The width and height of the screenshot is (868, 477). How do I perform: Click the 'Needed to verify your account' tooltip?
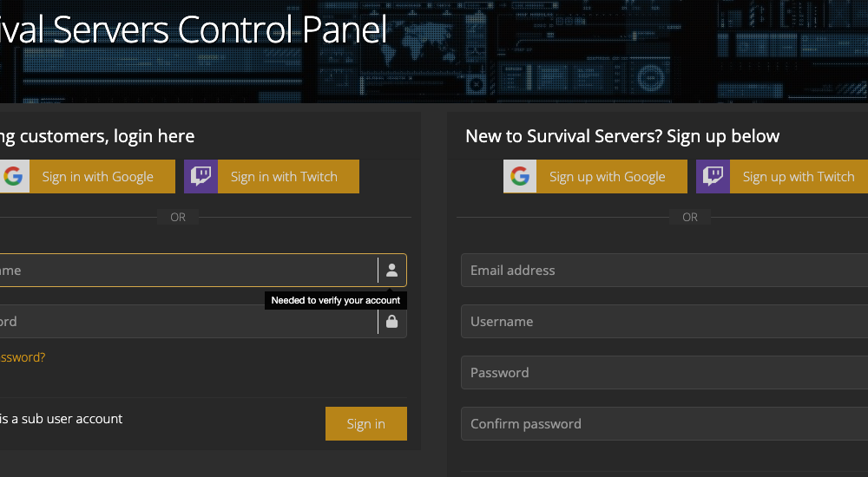(x=336, y=300)
